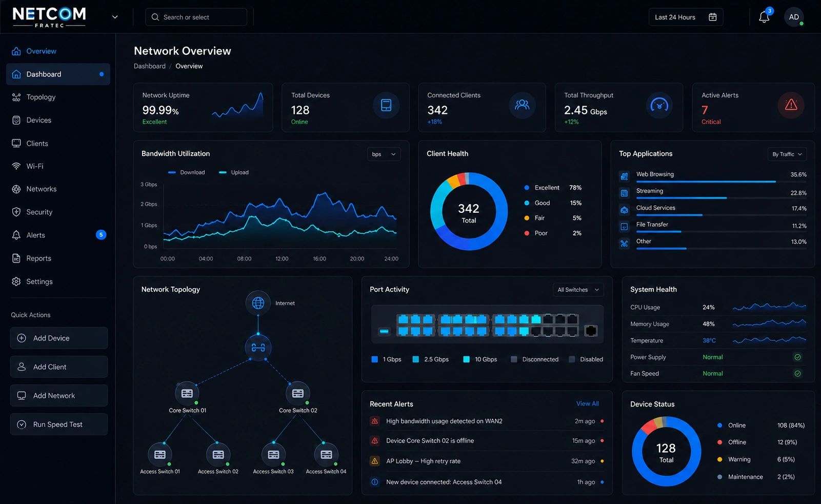The width and height of the screenshot is (821, 504).
Task: Click the AP Lobby warning icon
Action: (x=375, y=461)
